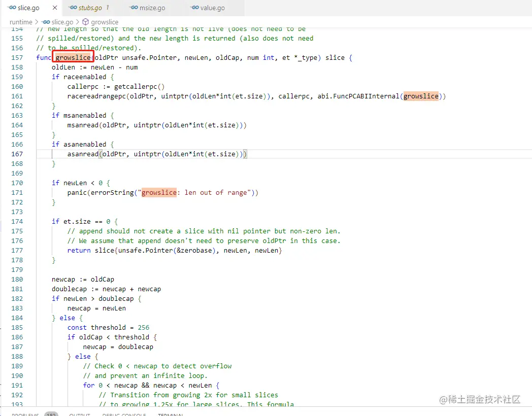Open the msize.go tab
The width and height of the screenshot is (532, 416).
152,8
